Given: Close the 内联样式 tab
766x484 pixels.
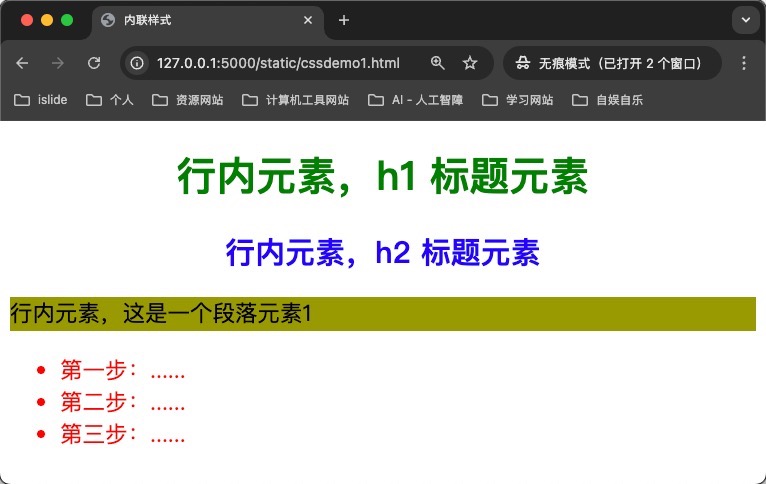Looking at the screenshot, I should [x=308, y=20].
